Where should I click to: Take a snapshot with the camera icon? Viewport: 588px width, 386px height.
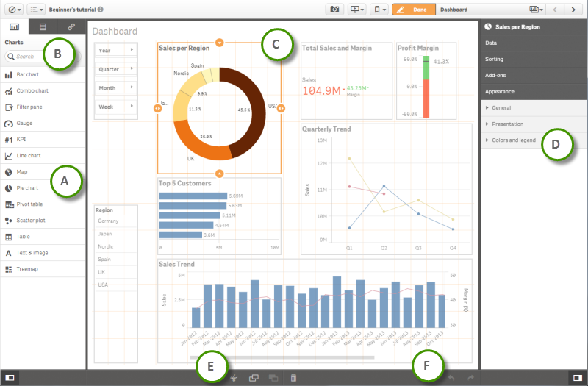(x=334, y=10)
